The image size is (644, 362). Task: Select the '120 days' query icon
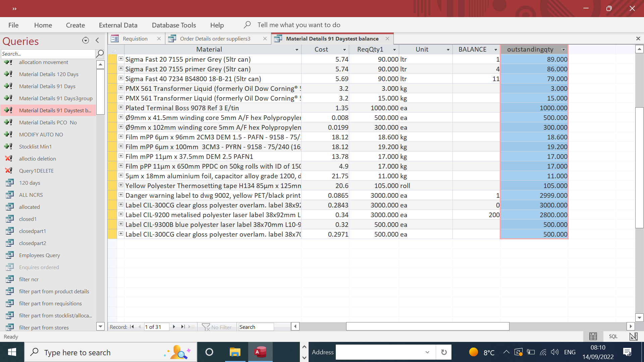pyautogui.click(x=10, y=183)
